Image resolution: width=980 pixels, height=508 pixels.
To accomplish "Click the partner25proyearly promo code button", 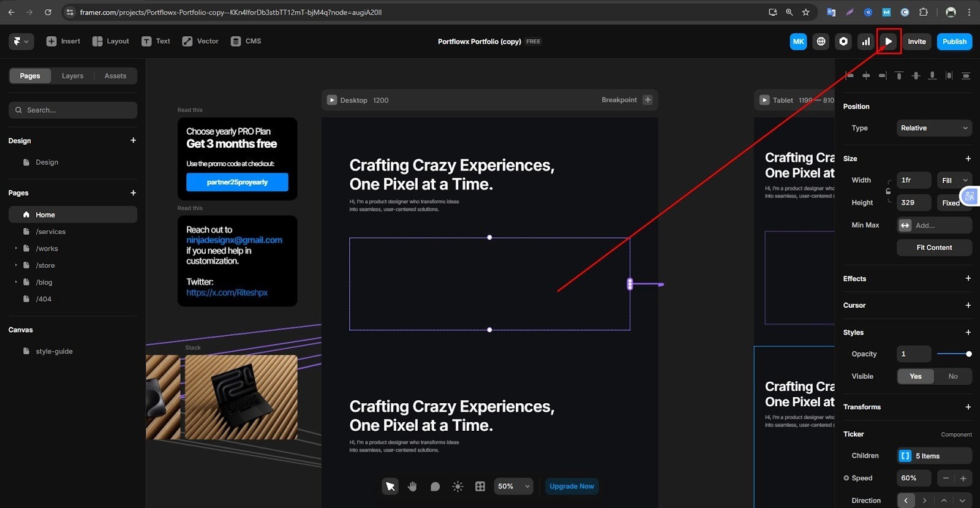I will 237,182.
